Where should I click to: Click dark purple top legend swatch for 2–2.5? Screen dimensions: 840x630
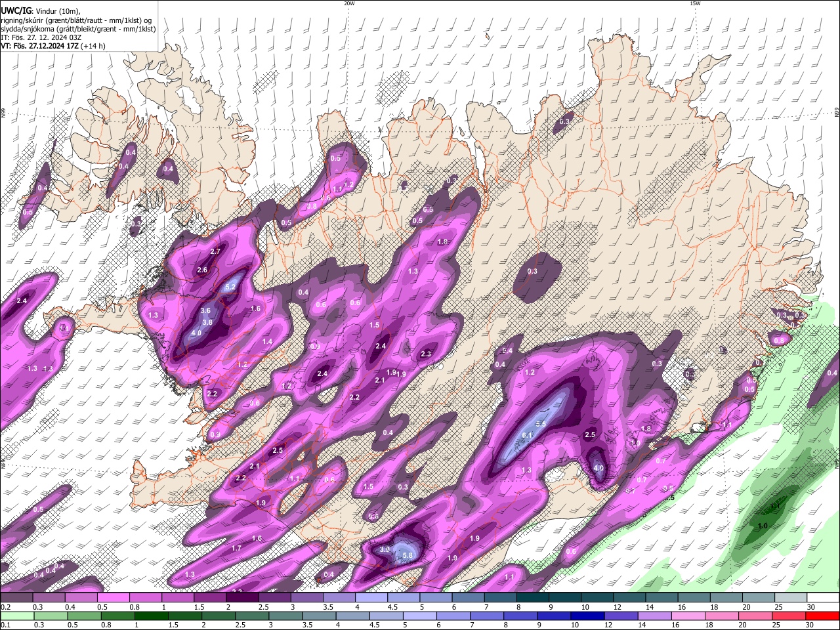(242, 598)
